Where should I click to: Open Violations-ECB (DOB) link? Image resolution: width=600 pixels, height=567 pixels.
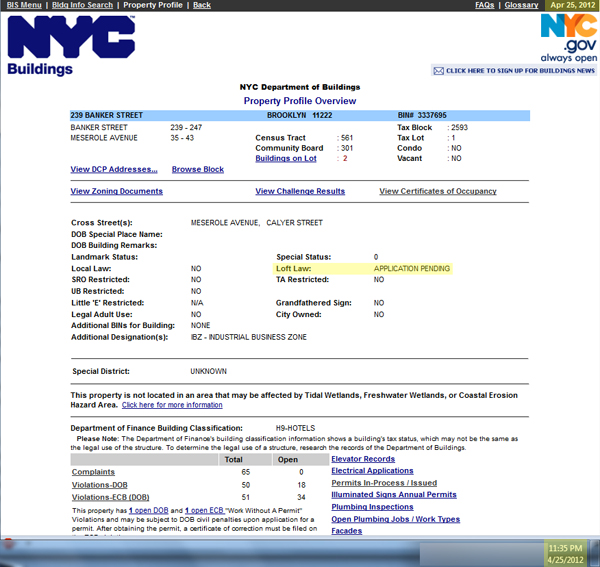pyautogui.click(x=111, y=497)
